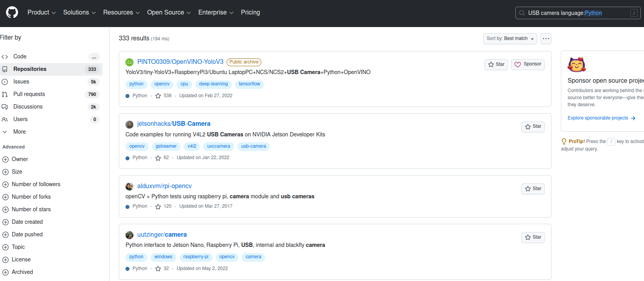The width and height of the screenshot is (644, 281).
Task: Click the tensorflow topic tag
Action: click(249, 84)
